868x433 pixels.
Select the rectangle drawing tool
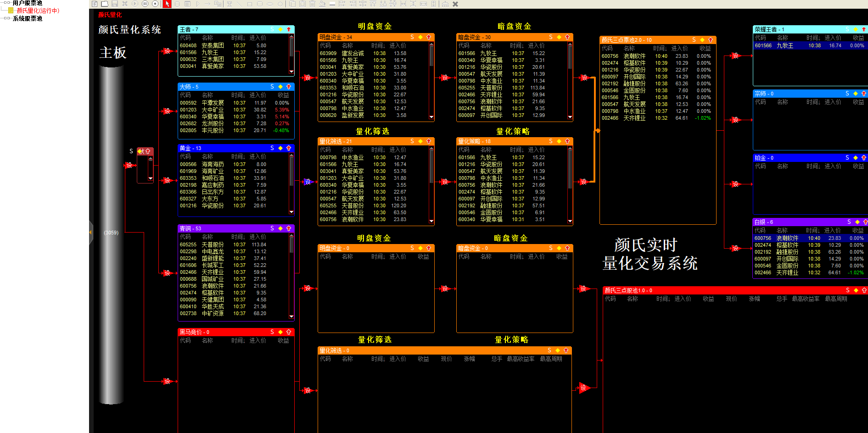[x=249, y=4]
